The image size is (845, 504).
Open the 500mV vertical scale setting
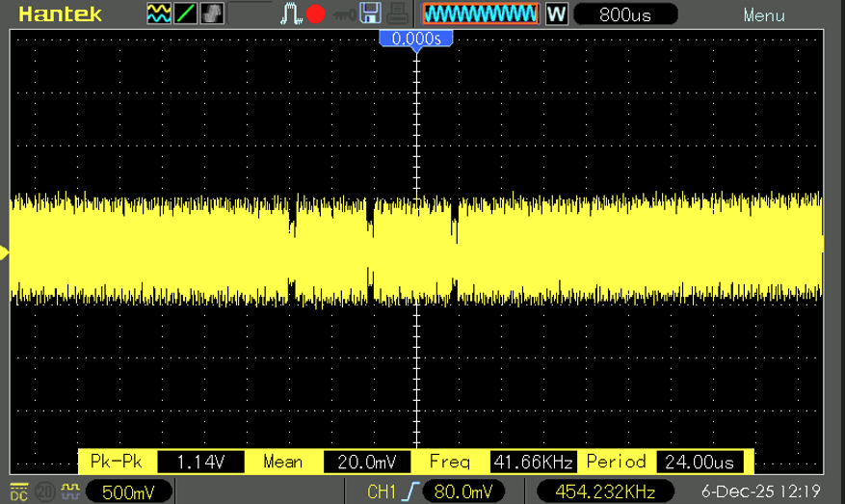129,492
